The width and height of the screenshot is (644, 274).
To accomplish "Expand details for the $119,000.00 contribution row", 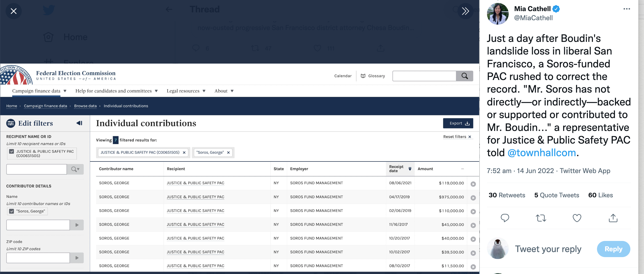I will pos(473,184).
